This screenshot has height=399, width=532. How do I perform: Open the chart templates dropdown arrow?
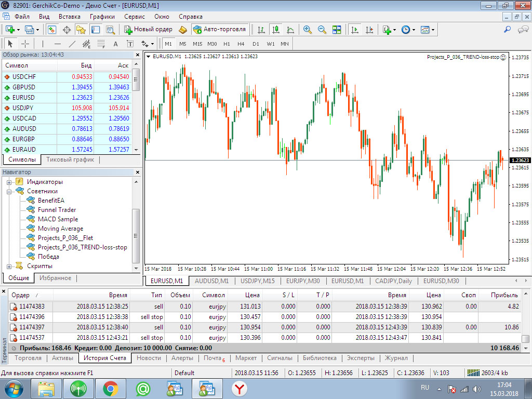point(433,30)
